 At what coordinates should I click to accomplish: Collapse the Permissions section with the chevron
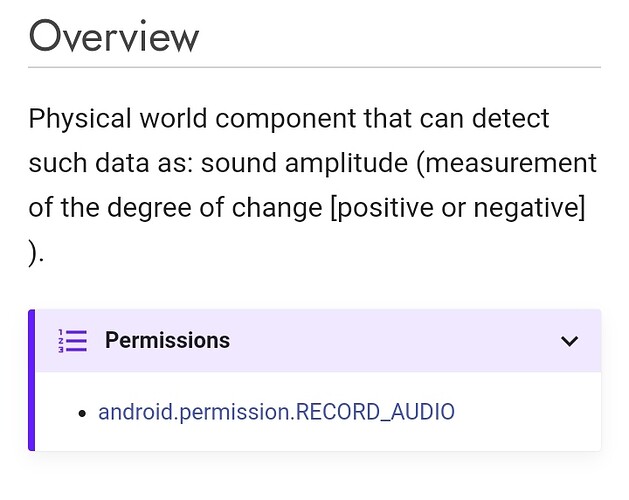[569, 341]
